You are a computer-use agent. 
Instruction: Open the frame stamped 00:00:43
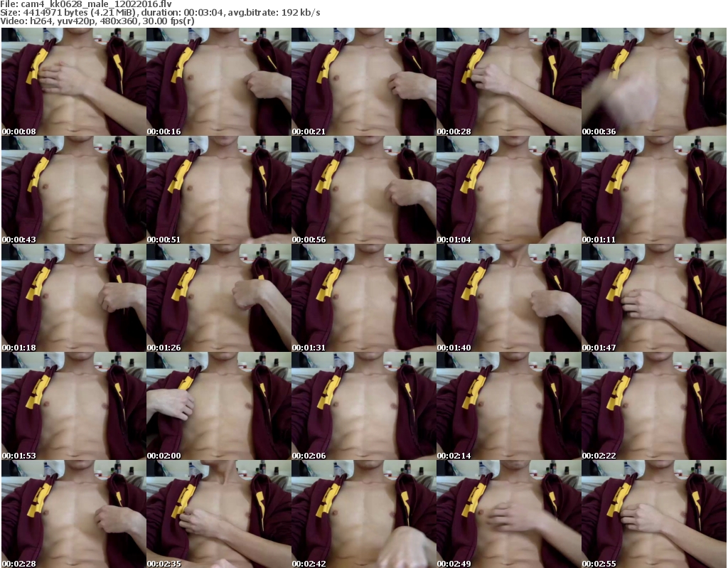point(74,190)
